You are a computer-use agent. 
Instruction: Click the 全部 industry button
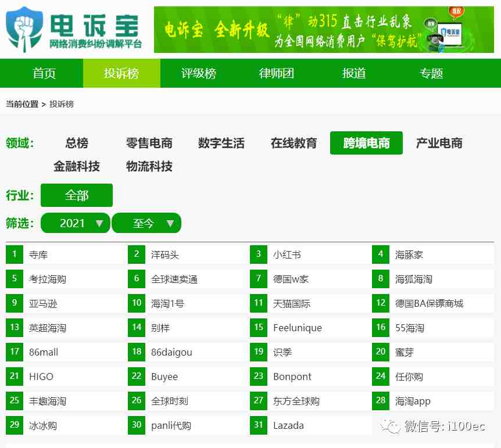tap(77, 195)
